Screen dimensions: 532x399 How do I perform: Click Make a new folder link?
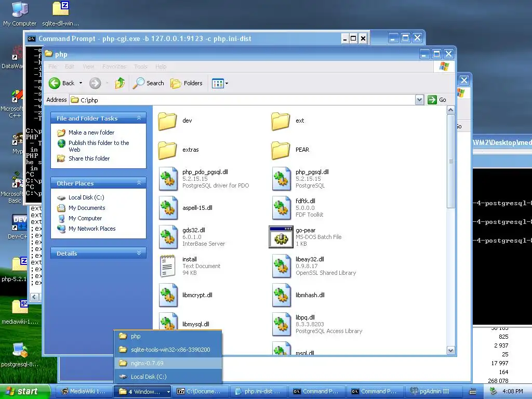pos(91,132)
